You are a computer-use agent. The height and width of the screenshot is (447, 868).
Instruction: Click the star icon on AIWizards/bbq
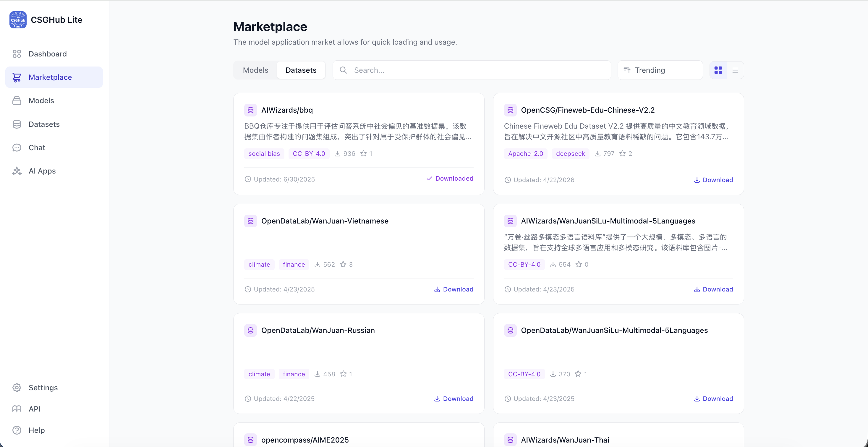(364, 154)
